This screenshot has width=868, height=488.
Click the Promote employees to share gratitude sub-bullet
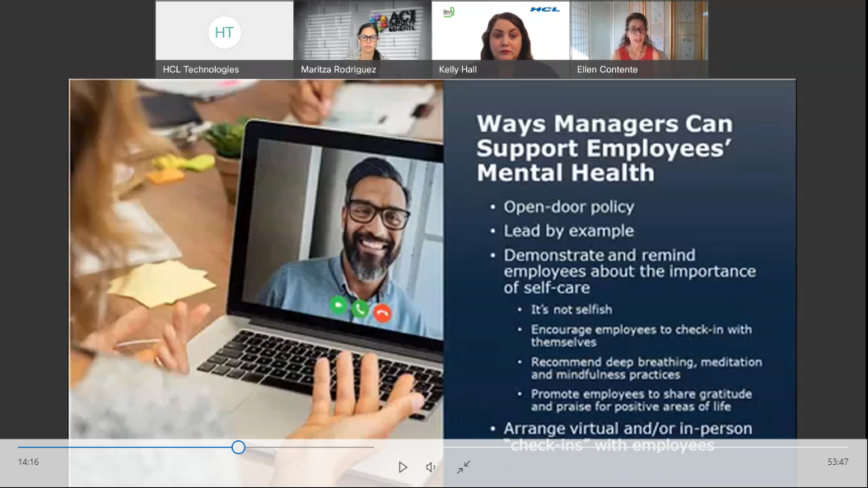click(x=641, y=400)
